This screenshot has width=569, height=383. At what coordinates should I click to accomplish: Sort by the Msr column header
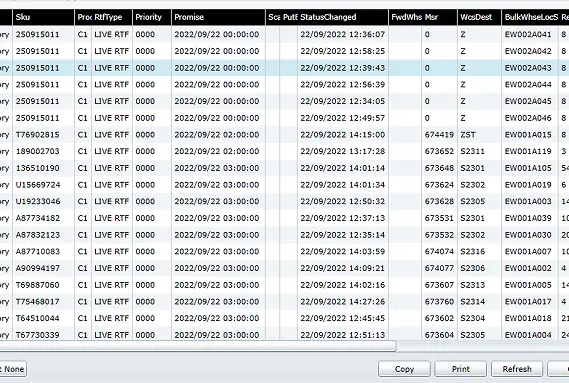(x=439, y=17)
